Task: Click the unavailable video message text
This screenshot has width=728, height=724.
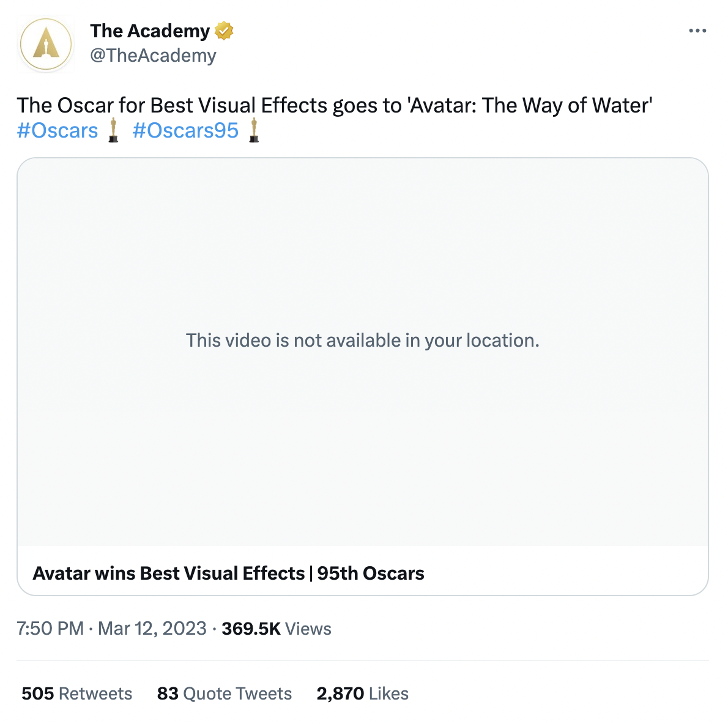Action: (x=362, y=340)
